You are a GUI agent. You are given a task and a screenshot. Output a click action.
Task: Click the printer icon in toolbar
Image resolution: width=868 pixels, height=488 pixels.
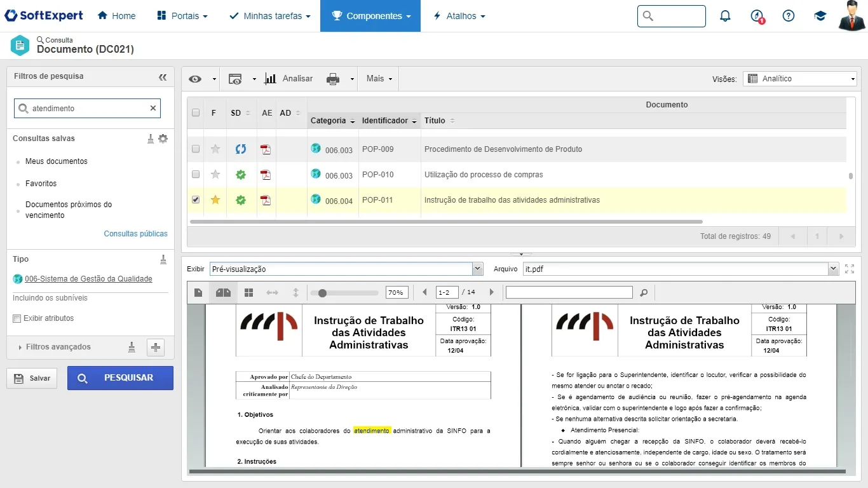point(333,79)
